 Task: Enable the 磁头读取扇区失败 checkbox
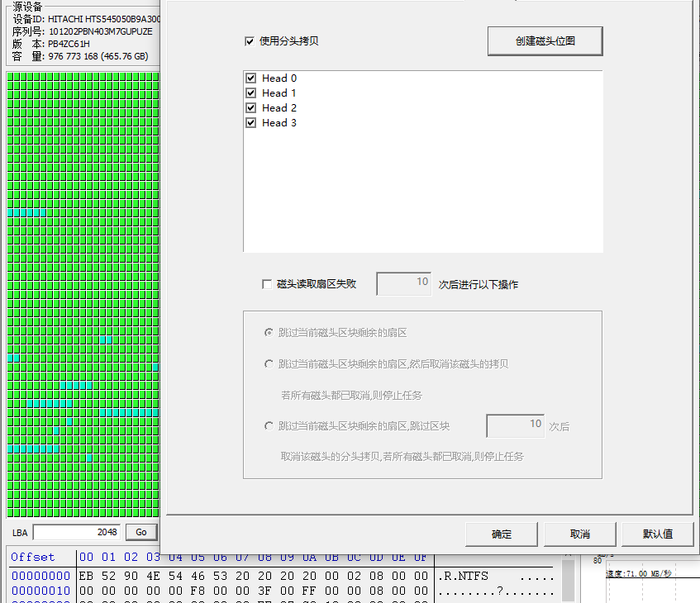[x=267, y=284]
